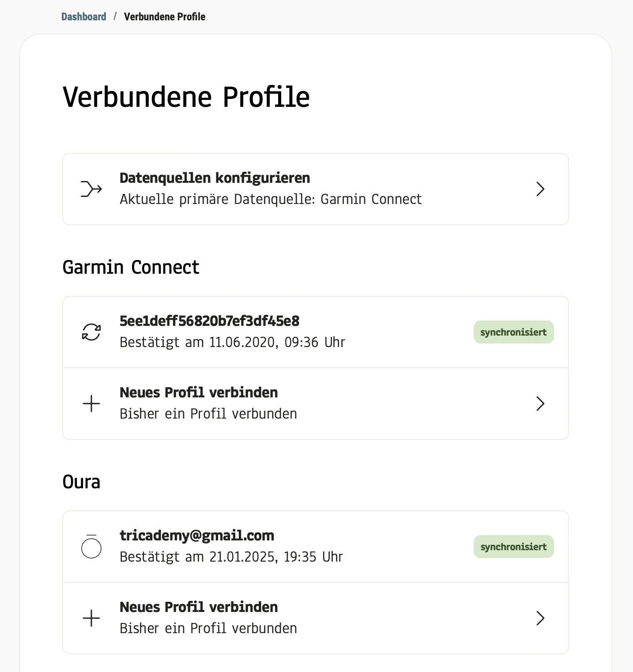Image resolution: width=633 pixels, height=672 pixels.
Task: Click the merge arrows icon for data sources
Action: tap(91, 189)
